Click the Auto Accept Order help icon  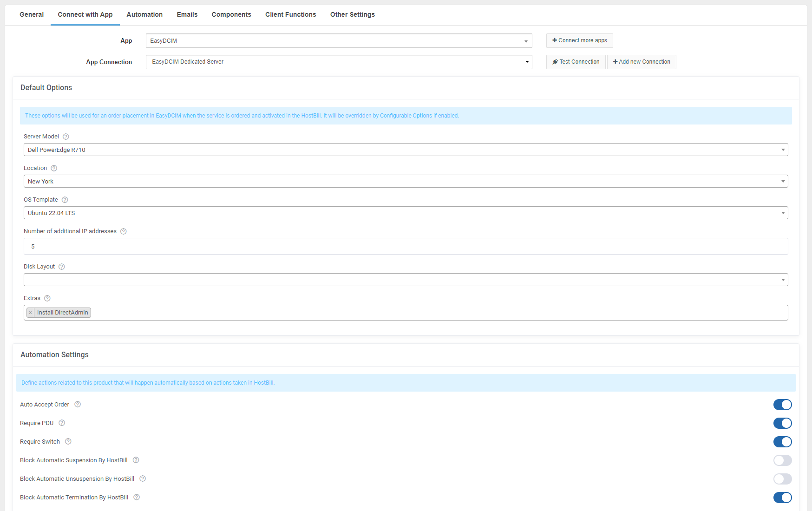77,404
